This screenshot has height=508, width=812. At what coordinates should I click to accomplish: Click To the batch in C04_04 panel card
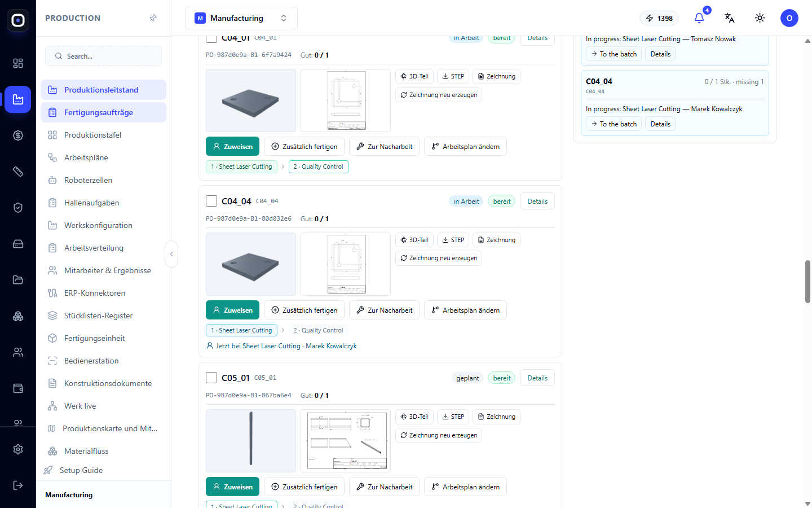614,124
